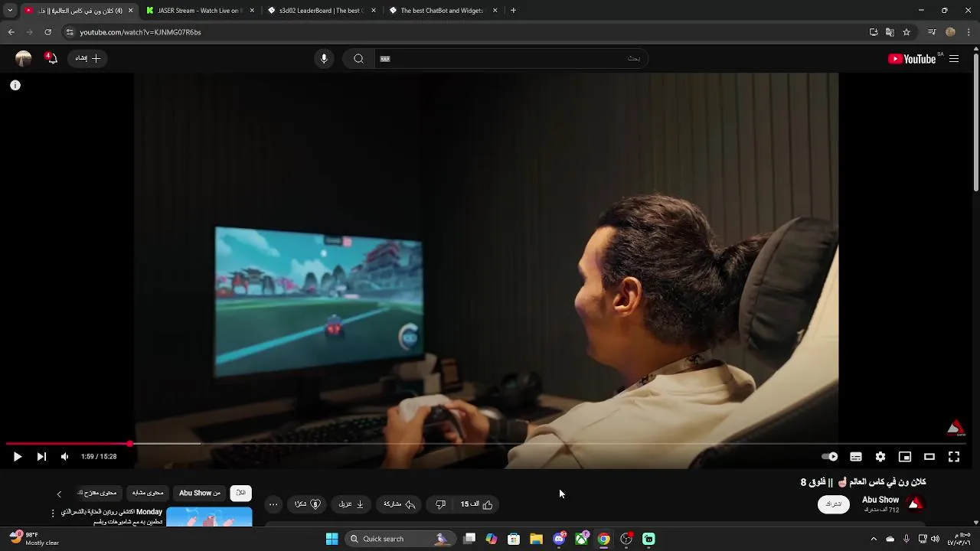Open a new browser tab

513,11
